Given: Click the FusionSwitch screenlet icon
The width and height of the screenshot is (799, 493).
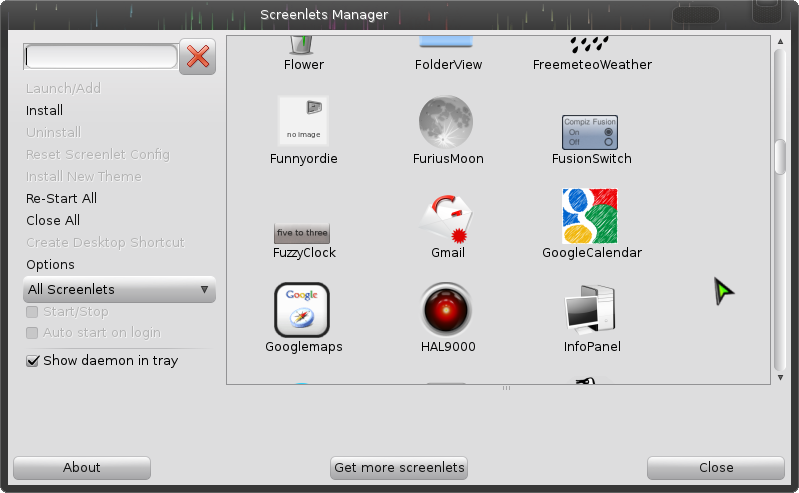Looking at the screenshot, I should point(590,132).
